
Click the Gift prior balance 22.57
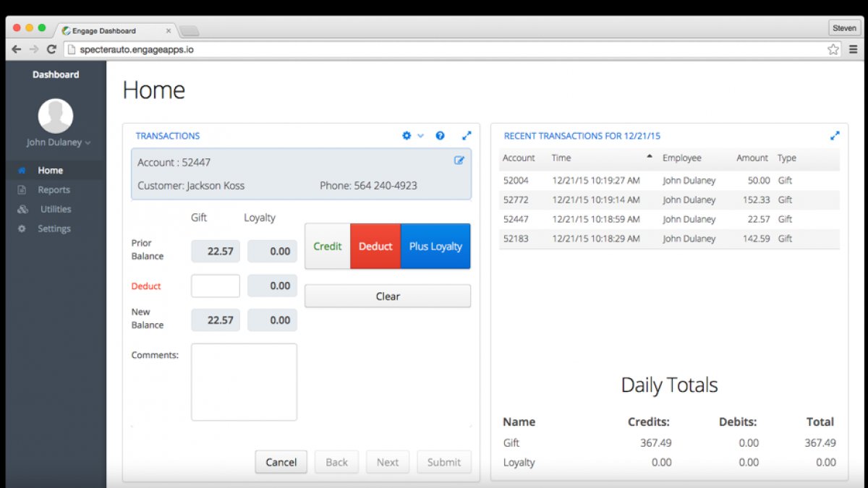click(216, 252)
